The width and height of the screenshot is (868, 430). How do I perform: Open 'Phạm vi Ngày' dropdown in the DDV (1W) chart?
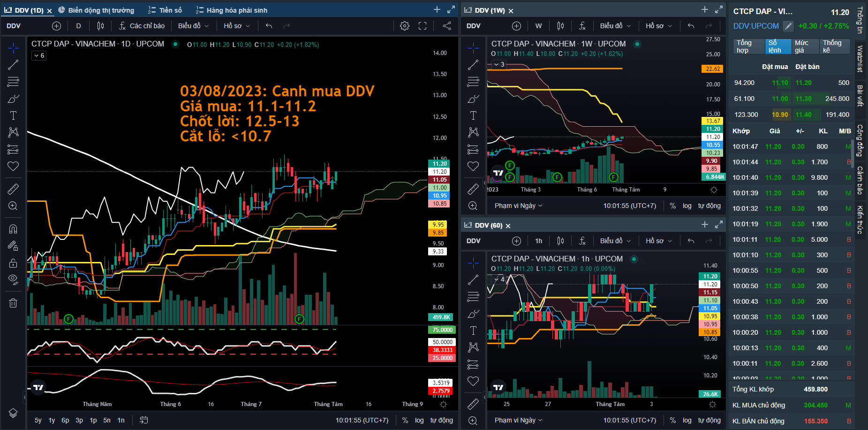[518, 206]
